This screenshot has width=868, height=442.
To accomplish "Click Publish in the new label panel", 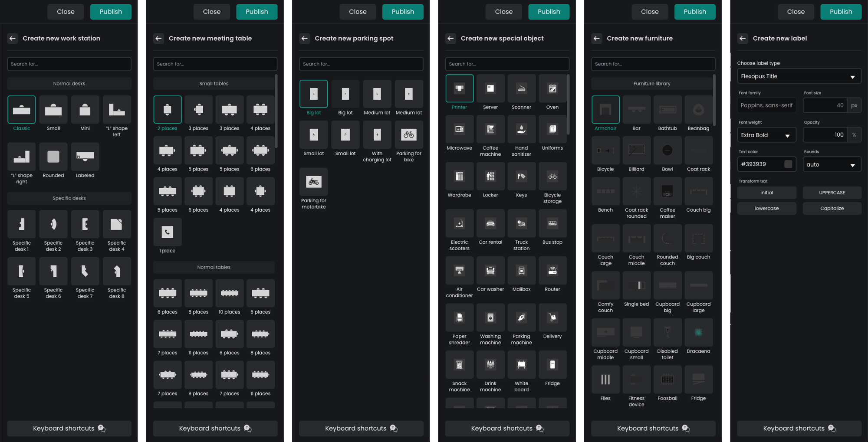I will pyautogui.click(x=841, y=12).
